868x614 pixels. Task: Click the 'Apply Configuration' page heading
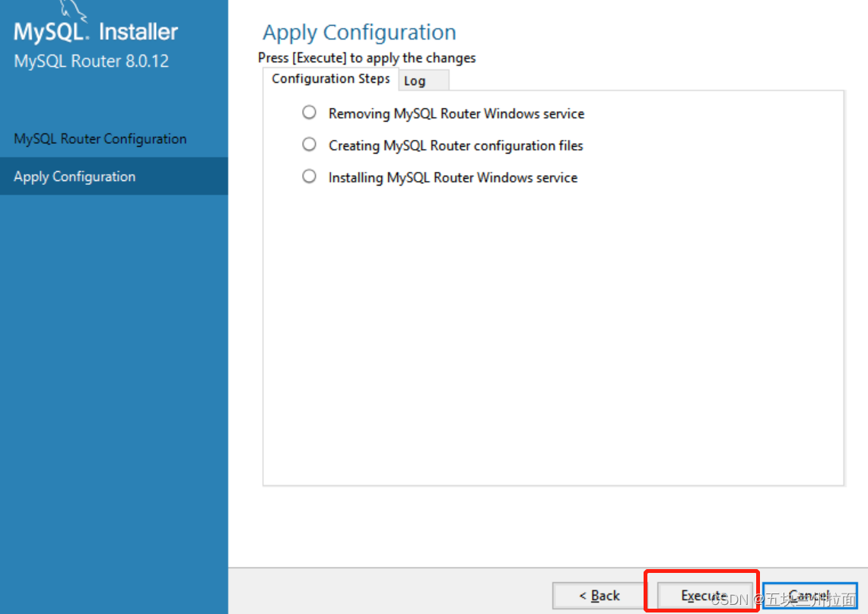point(359,33)
